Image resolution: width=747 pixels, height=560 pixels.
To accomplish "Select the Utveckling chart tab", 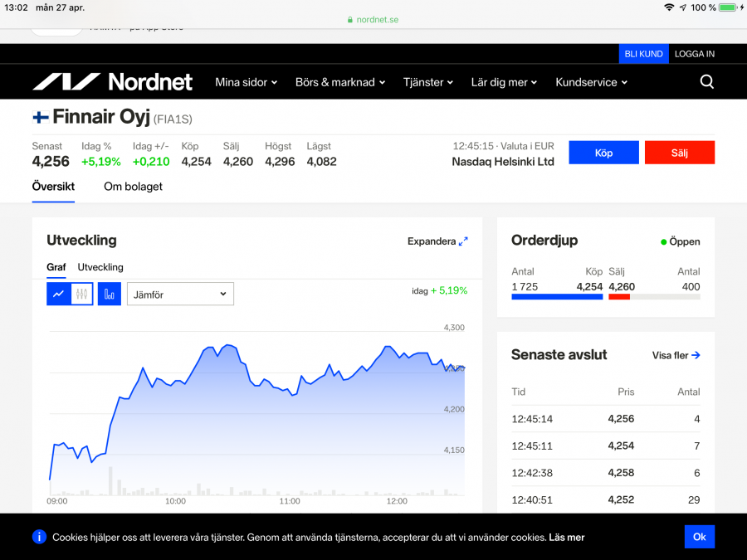I will coord(100,267).
